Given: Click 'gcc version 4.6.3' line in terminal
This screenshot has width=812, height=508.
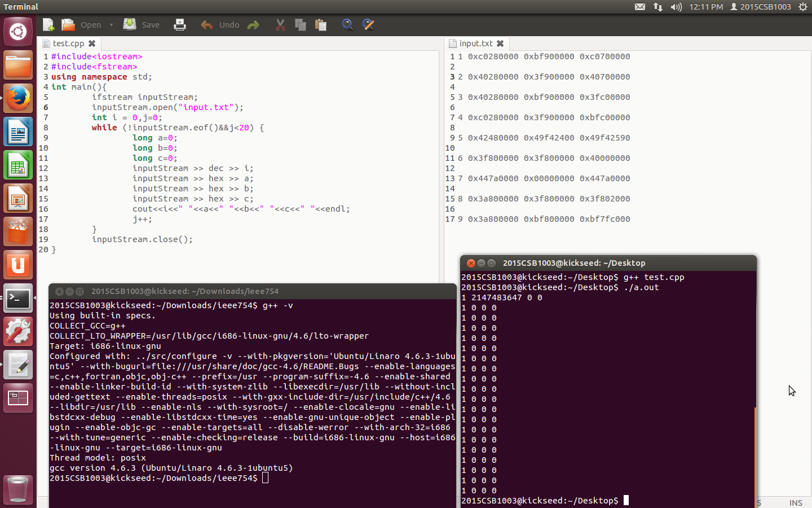Looking at the screenshot, I should pyautogui.click(x=171, y=468).
